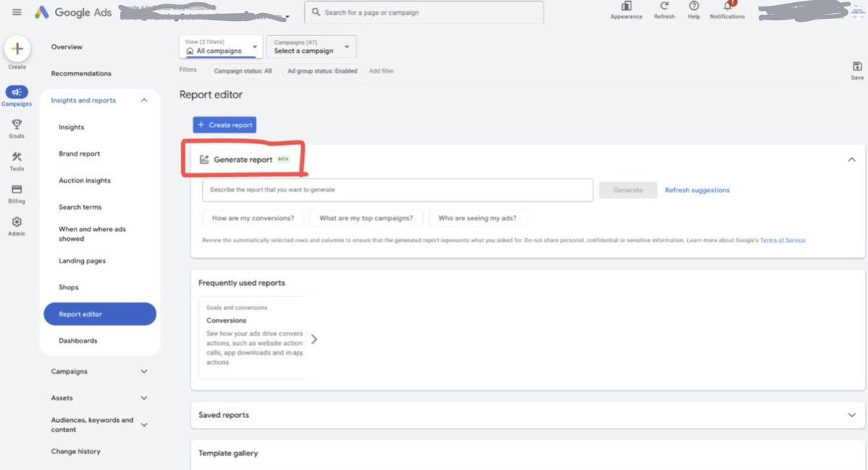This screenshot has width=868, height=470.
Task: Click the Frequently used reports heading
Action: pos(242,283)
